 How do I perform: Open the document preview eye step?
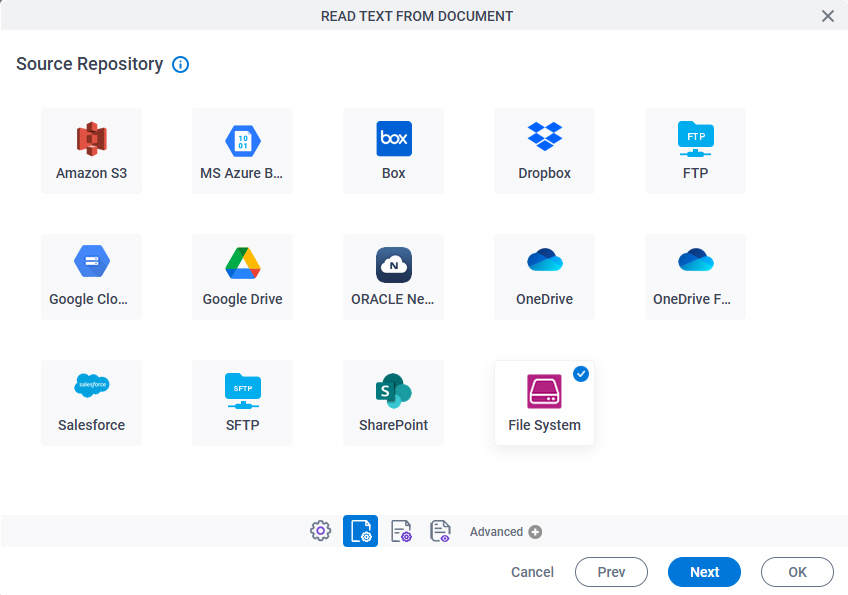point(440,531)
